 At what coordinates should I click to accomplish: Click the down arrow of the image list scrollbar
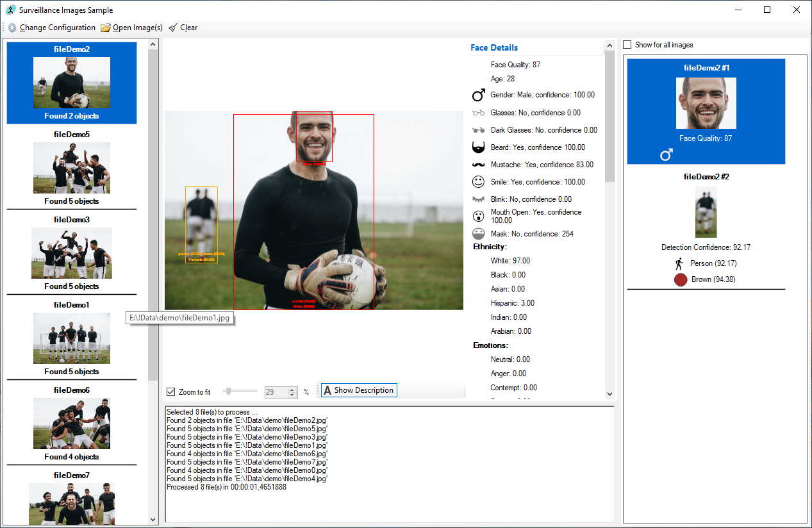(x=153, y=519)
